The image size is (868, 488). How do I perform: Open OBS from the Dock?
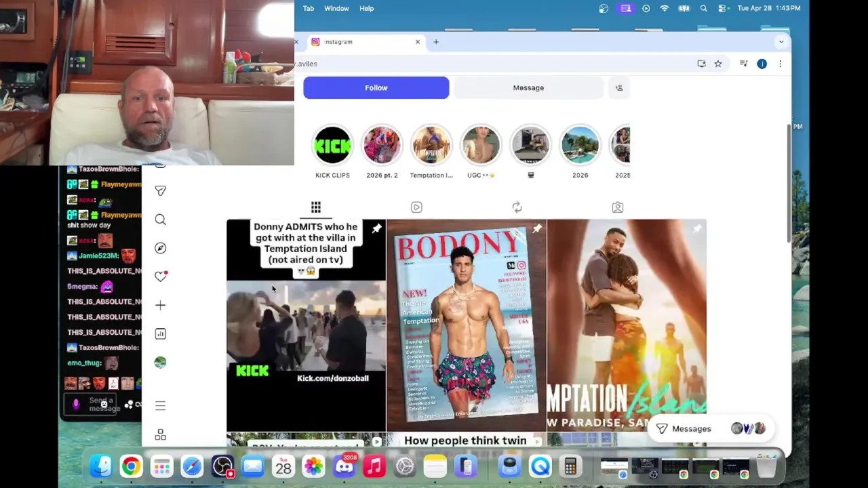coord(222,466)
